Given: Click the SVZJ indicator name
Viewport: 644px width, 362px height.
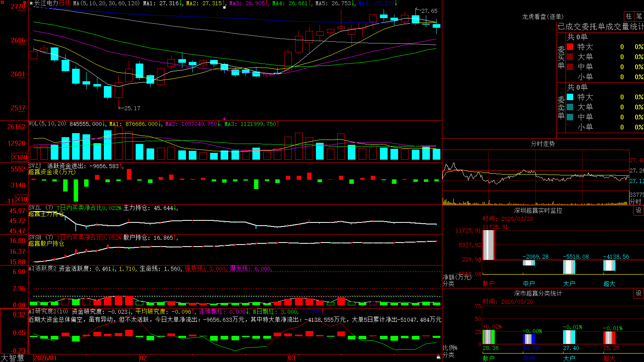Looking at the screenshot, I should coord(35,166).
